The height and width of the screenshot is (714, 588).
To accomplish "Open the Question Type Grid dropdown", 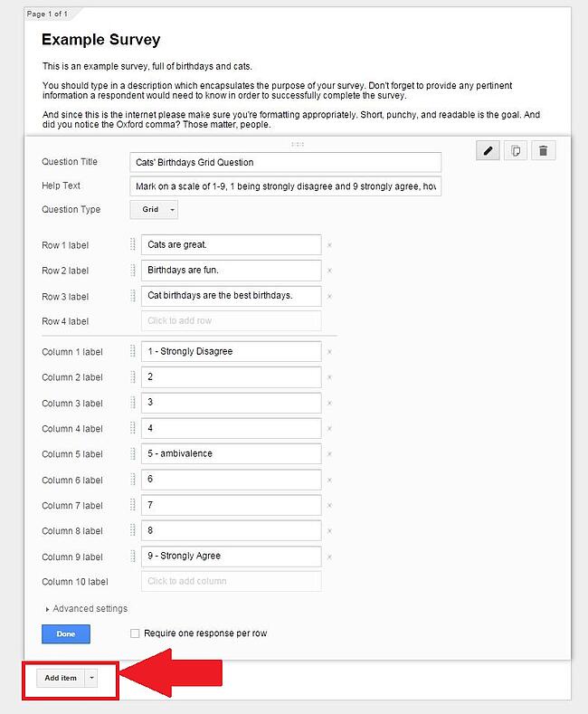I will (154, 210).
